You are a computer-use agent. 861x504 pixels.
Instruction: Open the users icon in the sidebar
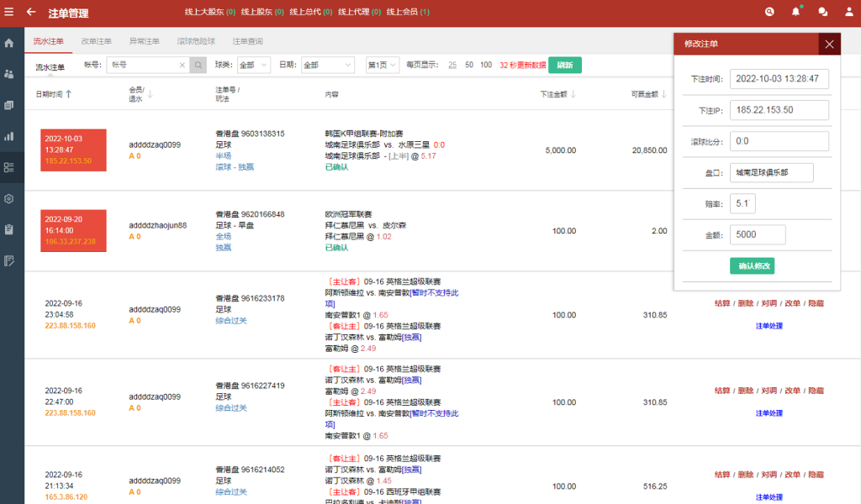[x=11, y=74]
